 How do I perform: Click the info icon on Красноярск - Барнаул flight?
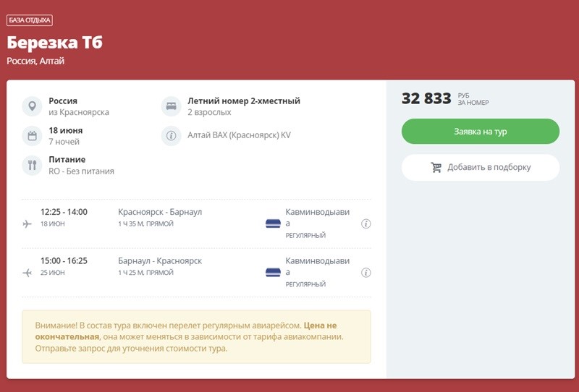click(366, 223)
